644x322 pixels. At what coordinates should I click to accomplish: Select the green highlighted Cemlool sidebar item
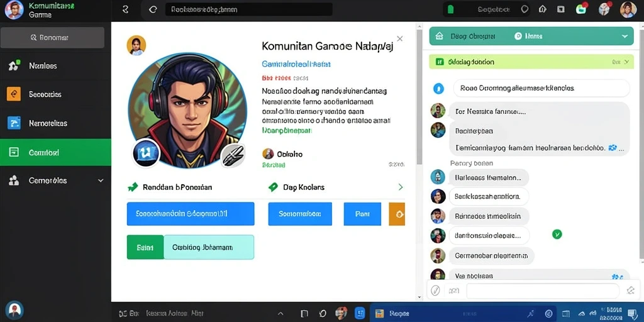click(55, 152)
